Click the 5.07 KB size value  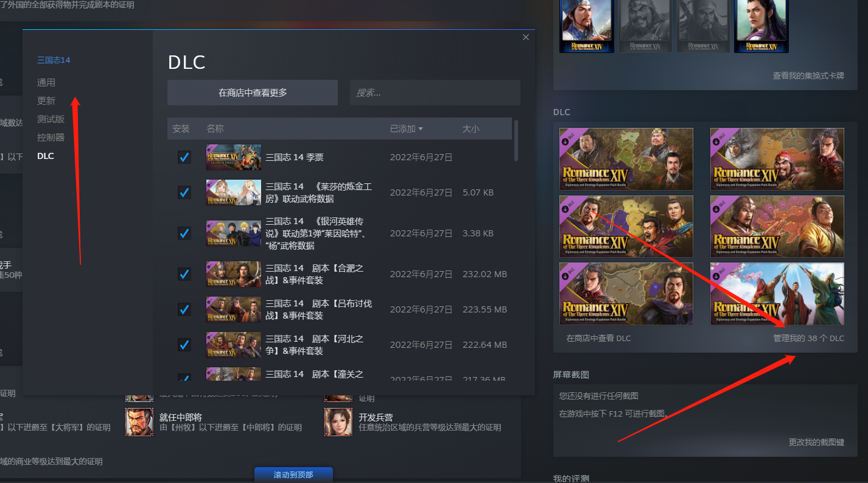[x=478, y=192]
